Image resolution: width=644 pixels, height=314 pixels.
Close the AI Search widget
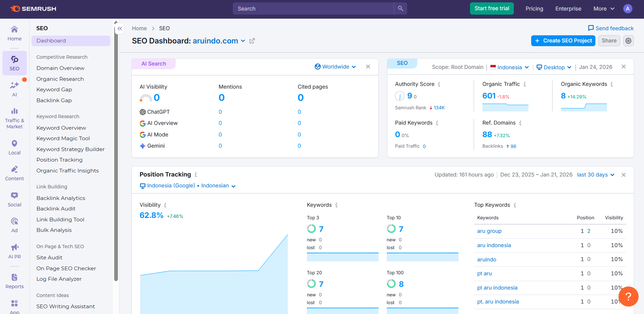(368, 67)
